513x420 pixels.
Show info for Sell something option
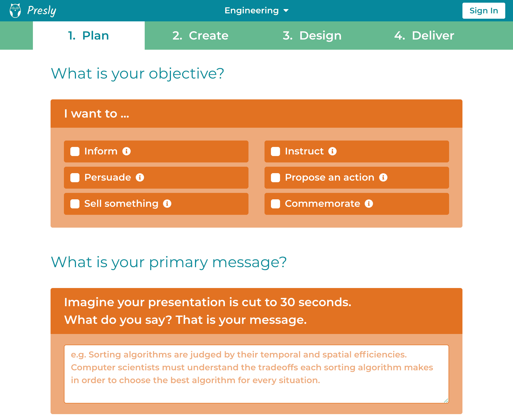pos(167,204)
